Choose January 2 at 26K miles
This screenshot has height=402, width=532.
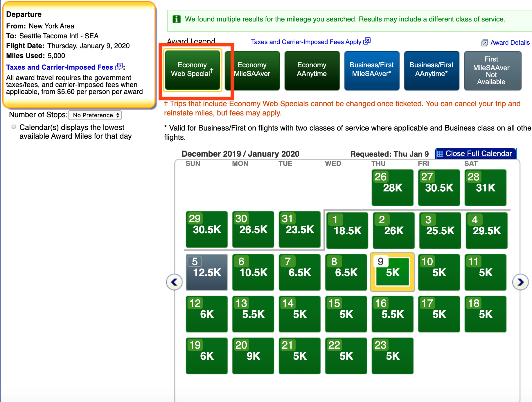[x=393, y=231]
